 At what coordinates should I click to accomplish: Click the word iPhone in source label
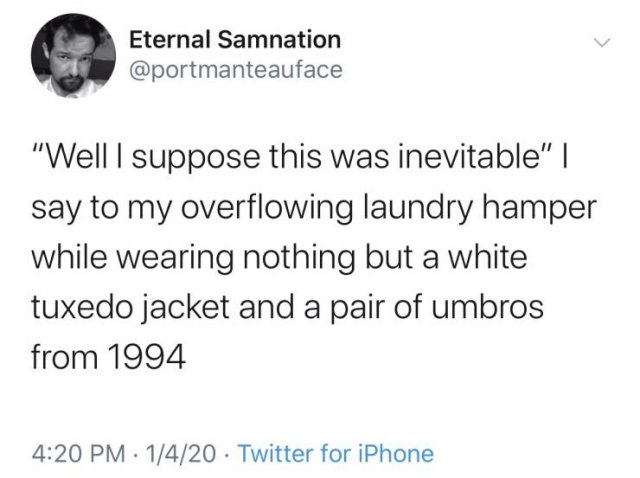click(396, 454)
